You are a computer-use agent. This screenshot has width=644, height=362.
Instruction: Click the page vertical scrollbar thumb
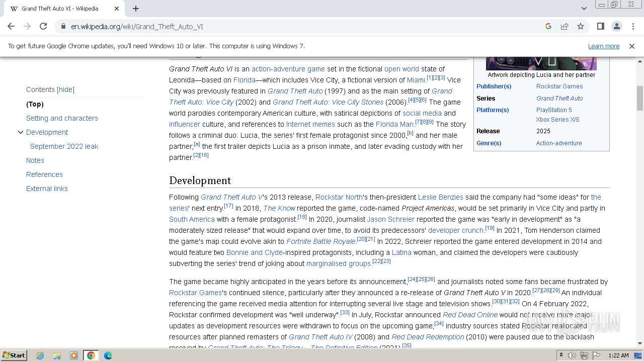click(x=640, y=99)
